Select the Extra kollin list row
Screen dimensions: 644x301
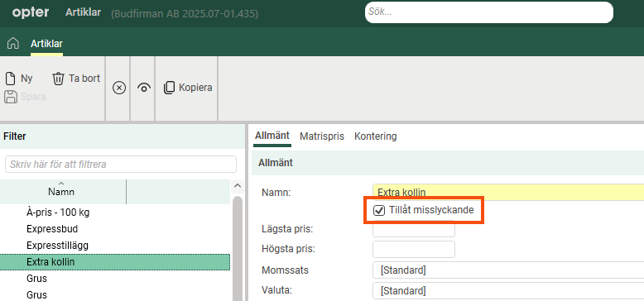point(115,261)
